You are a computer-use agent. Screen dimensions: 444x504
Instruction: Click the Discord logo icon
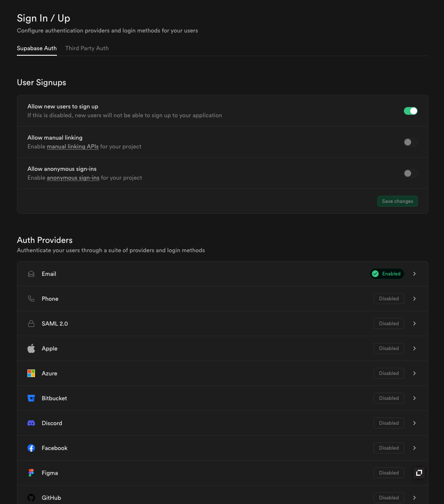click(x=31, y=423)
